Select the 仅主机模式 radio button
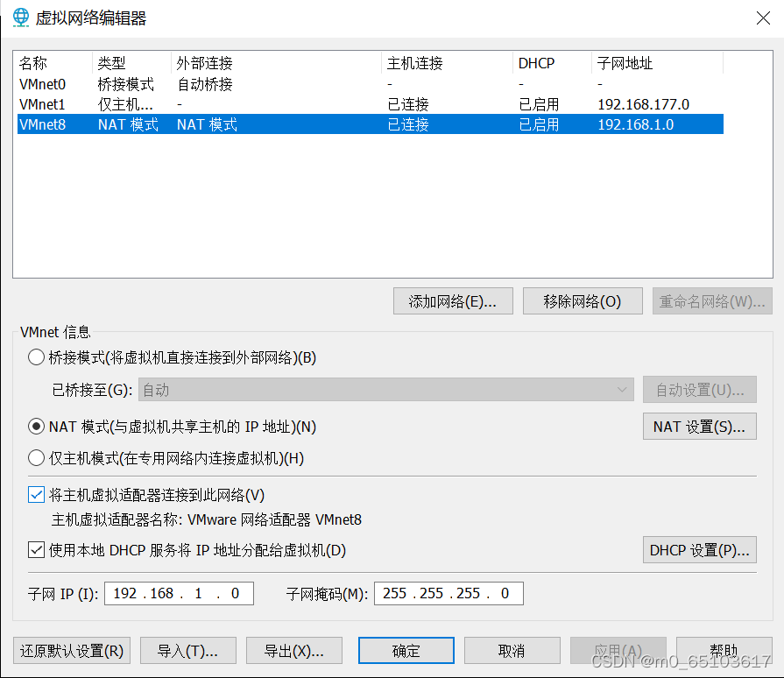The width and height of the screenshot is (784, 678). [x=36, y=458]
